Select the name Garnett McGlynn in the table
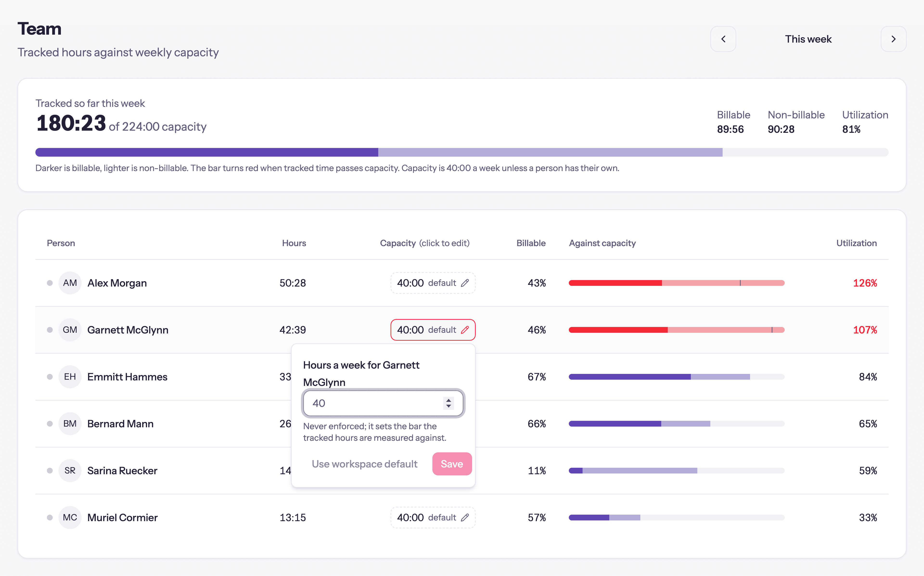The width and height of the screenshot is (924, 576). pyautogui.click(x=128, y=330)
